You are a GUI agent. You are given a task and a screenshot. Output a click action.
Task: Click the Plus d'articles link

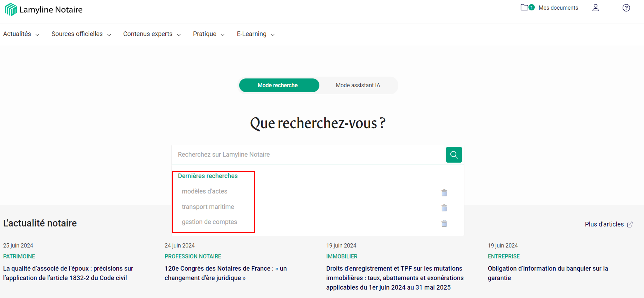click(604, 224)
